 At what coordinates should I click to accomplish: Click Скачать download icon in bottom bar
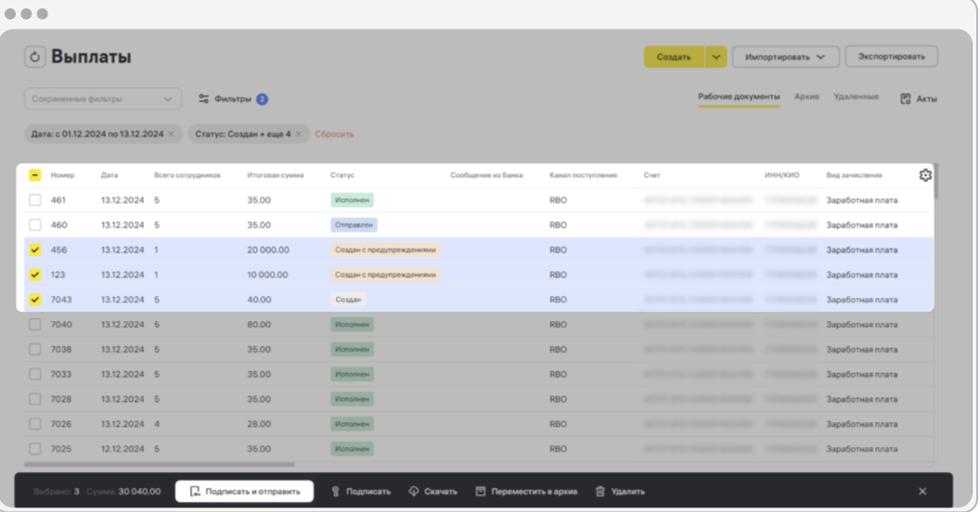[414, 491]
